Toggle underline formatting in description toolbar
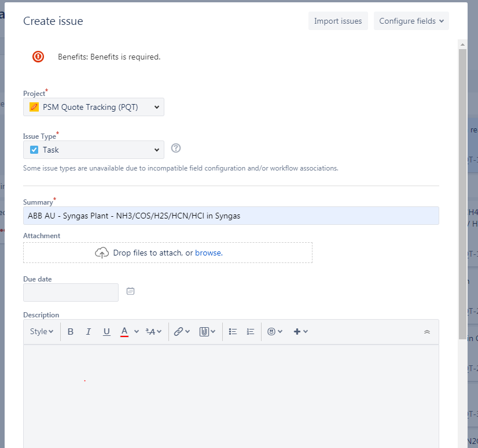 point(106,331)
